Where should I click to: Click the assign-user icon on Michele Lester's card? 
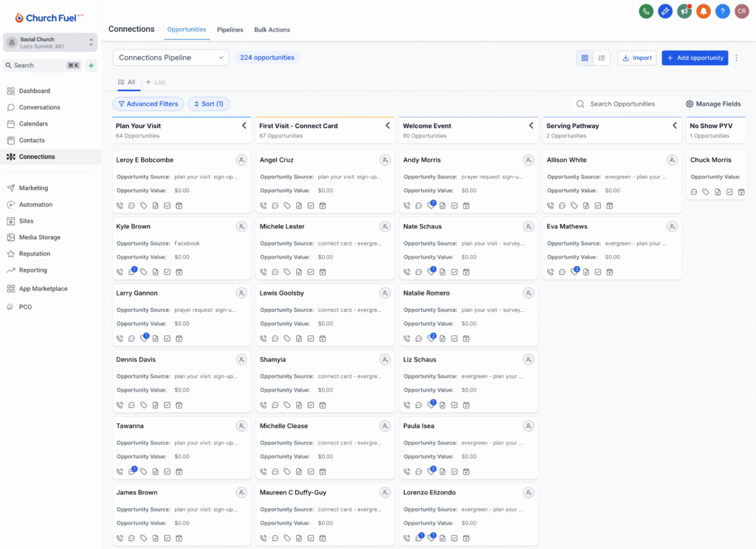(x=385, y=227)
